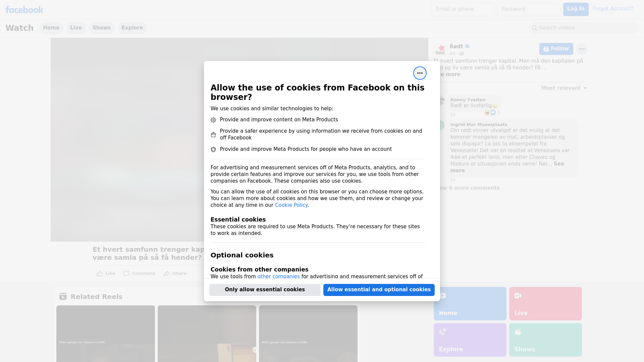The height and width of the screenshot is (362, 644).
Task: Click the main video player area
Action: 127,140
